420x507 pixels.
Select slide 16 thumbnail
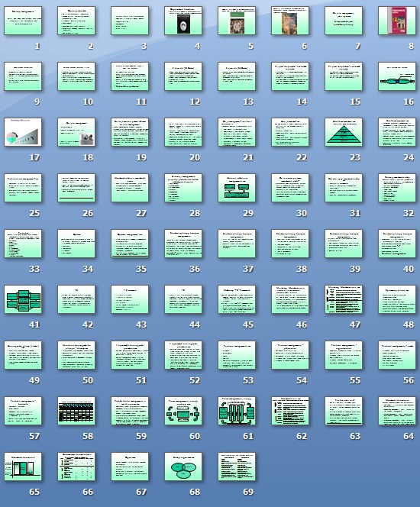click(x=397, y=76)
